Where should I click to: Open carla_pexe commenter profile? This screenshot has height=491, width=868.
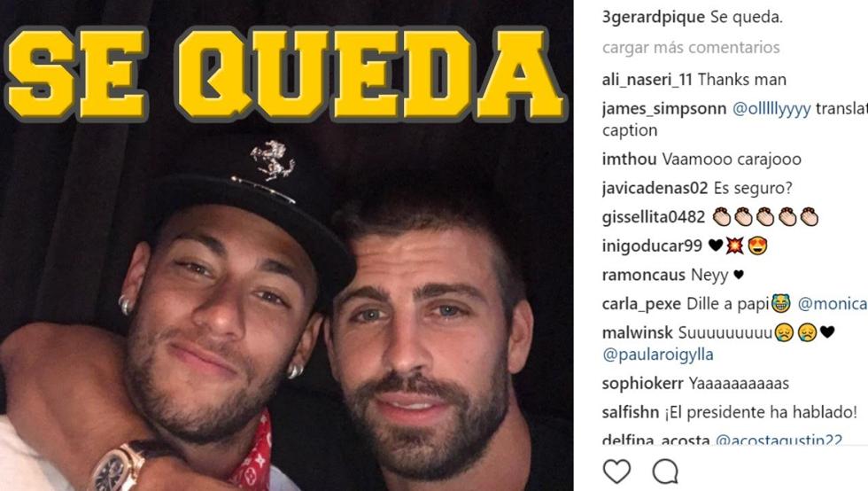tap(641, 304)
